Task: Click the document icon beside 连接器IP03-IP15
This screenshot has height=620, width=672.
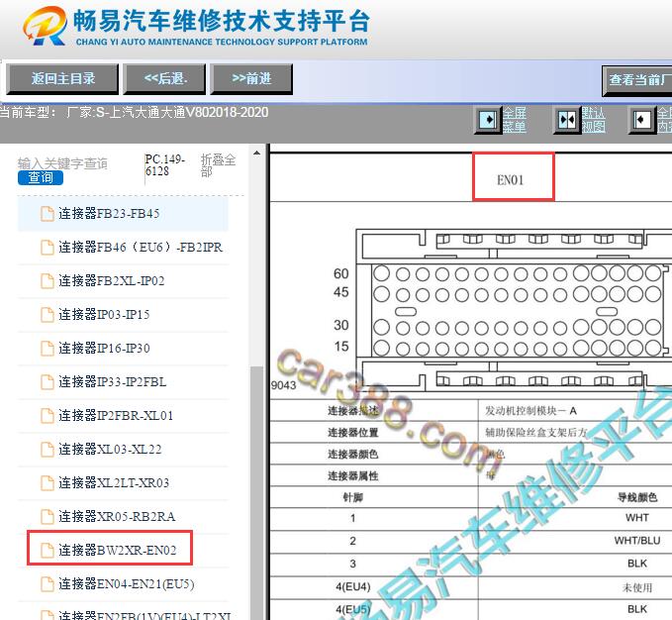Action: point(48,315)
